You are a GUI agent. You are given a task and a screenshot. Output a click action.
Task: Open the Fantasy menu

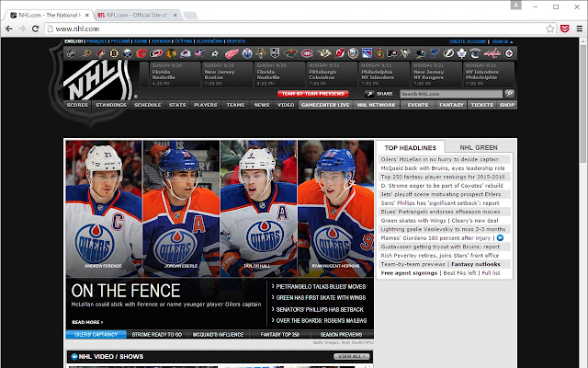click(451, 105)
